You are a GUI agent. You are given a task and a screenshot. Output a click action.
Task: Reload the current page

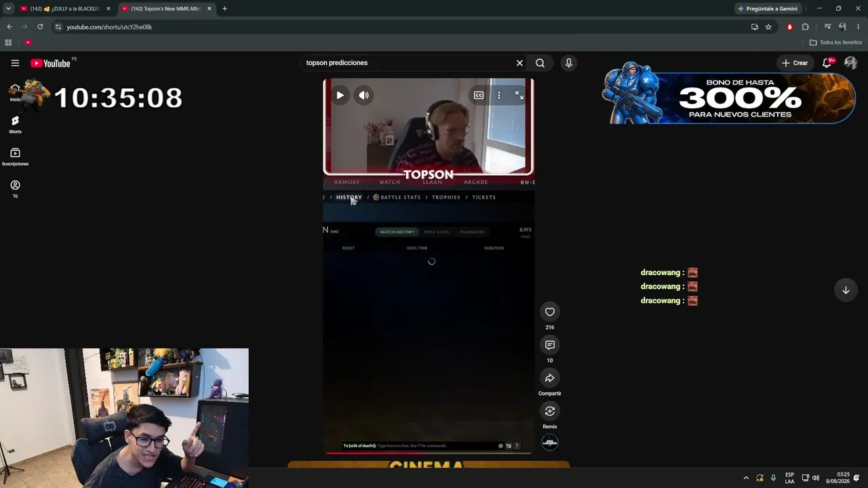40,27
